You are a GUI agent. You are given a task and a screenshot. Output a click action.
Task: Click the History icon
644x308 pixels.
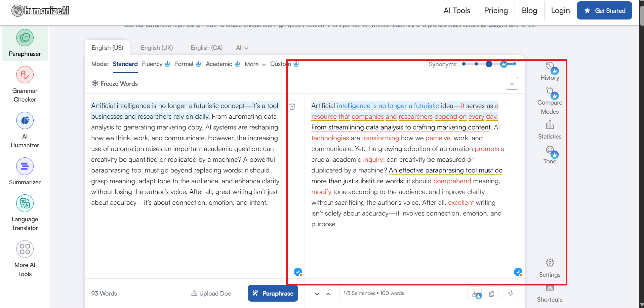(x=550, y=71)
